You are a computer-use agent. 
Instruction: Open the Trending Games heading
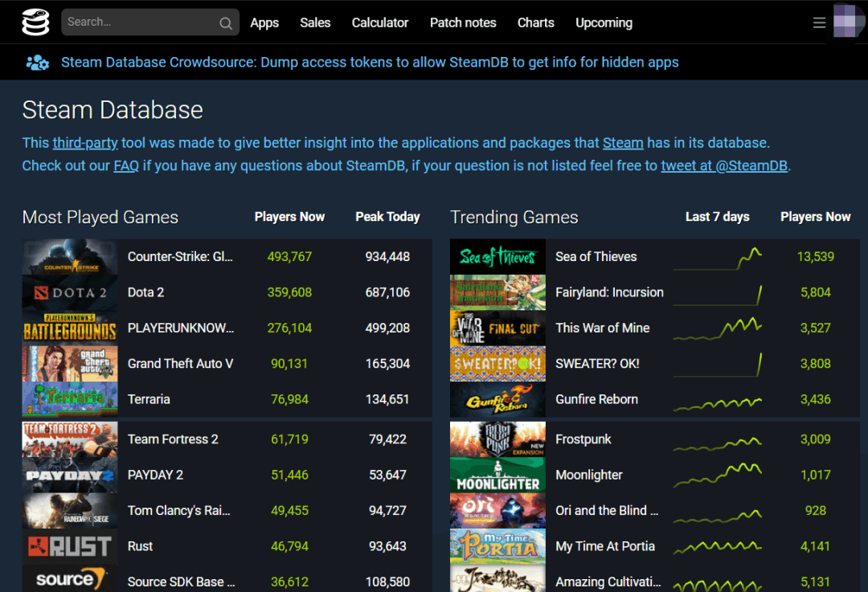[514, 217]
